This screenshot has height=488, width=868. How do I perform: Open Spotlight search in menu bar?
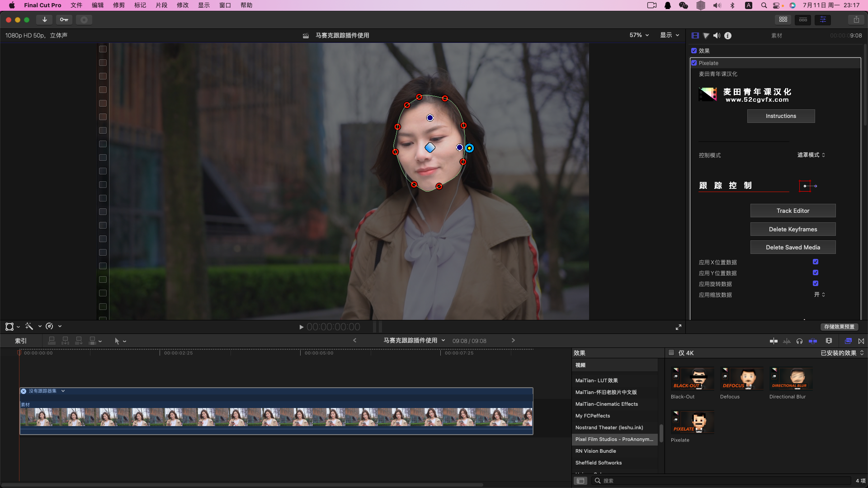coord(764,5)
